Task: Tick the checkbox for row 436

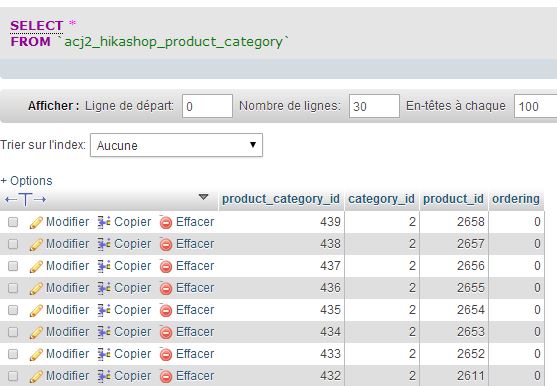Action: click(x=13, y=288)
